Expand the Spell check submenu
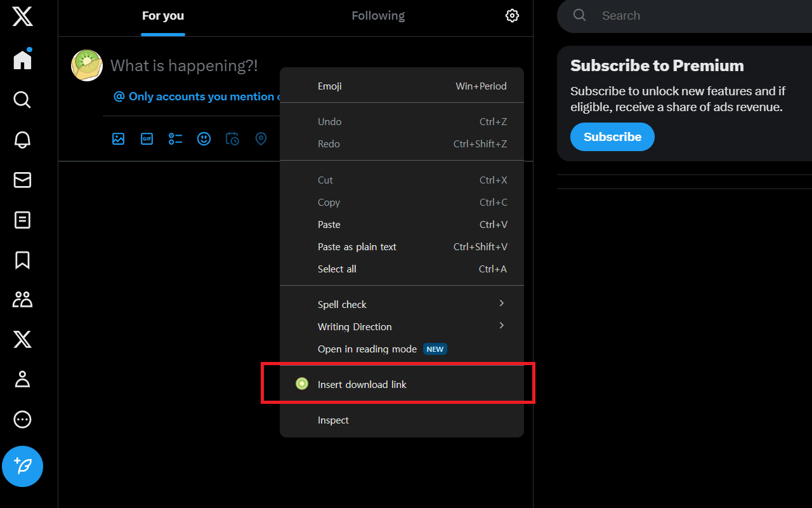 tap(342, 304)
